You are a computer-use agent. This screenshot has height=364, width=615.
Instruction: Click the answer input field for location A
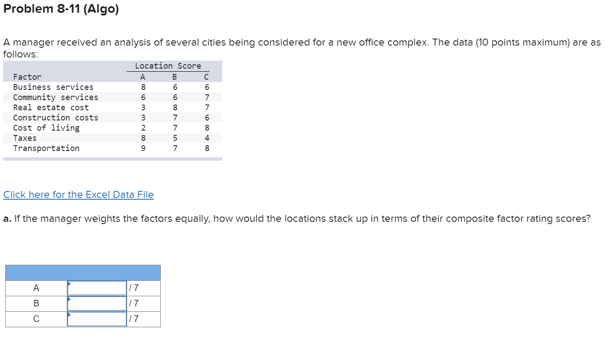[x=96, y=287]
